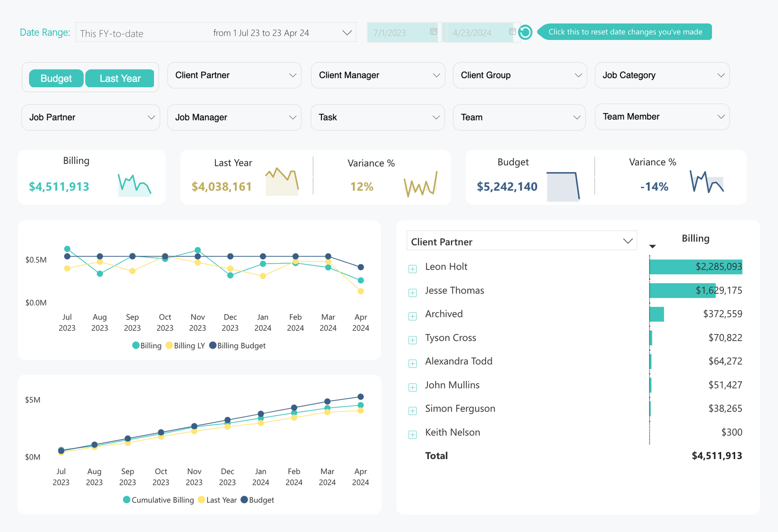778x532 pixels.
Task: Expand the Keith Nelson row plus icon
Action: coord(413,435)
